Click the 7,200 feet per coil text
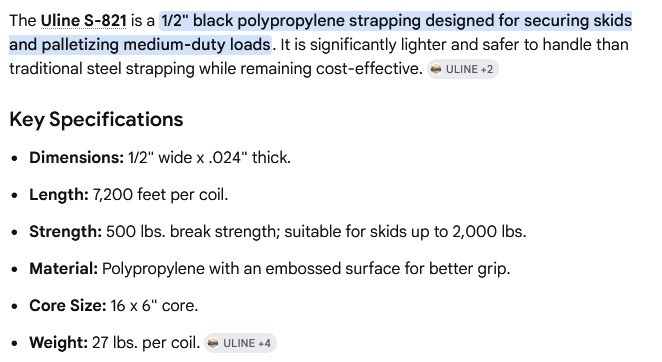Image resolution: width=662 pixels, height=362 pixels. pyautogui.click(x=160, y=195)
